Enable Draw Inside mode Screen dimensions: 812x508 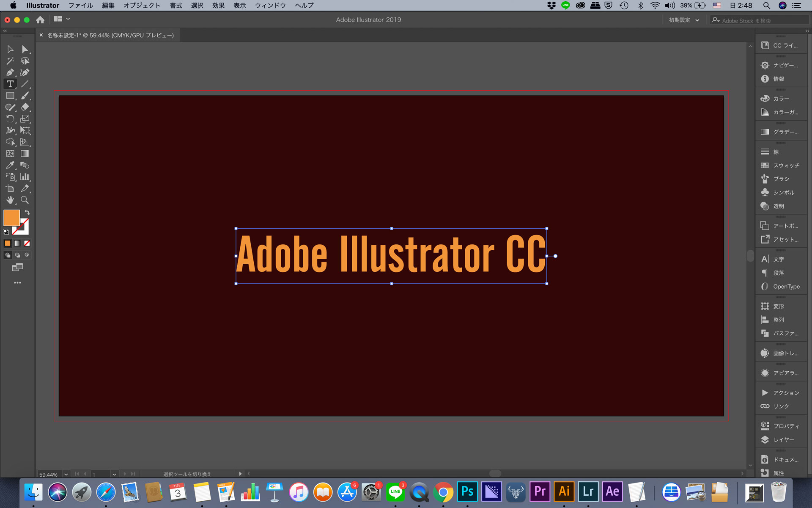[27, 255]
